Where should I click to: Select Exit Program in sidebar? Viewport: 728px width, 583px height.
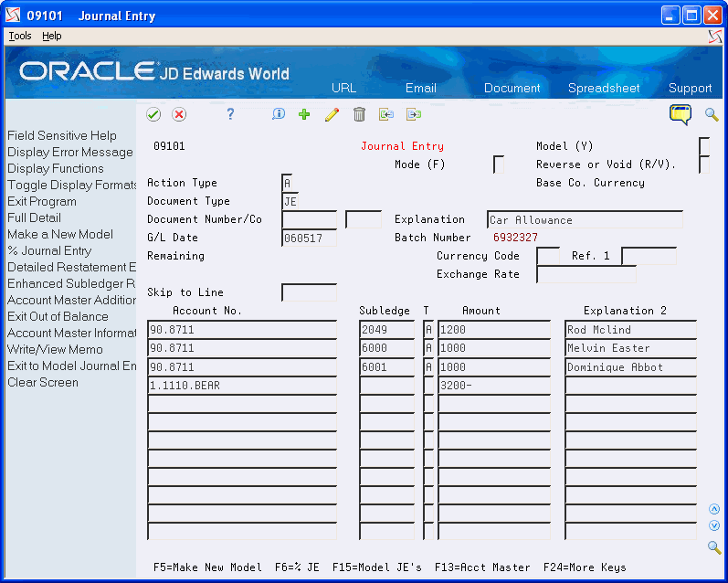click(x=42, y=202)
